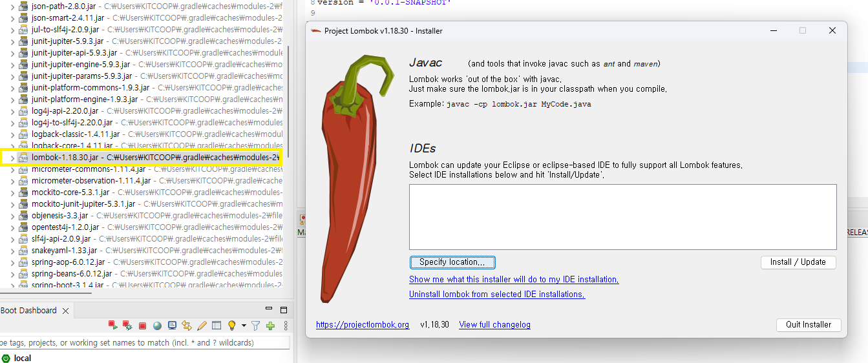Viewport: 868px width, 363px height.
Task: Click the properties table icon in Boot Dashboard
Action: [x=217, y=326]
